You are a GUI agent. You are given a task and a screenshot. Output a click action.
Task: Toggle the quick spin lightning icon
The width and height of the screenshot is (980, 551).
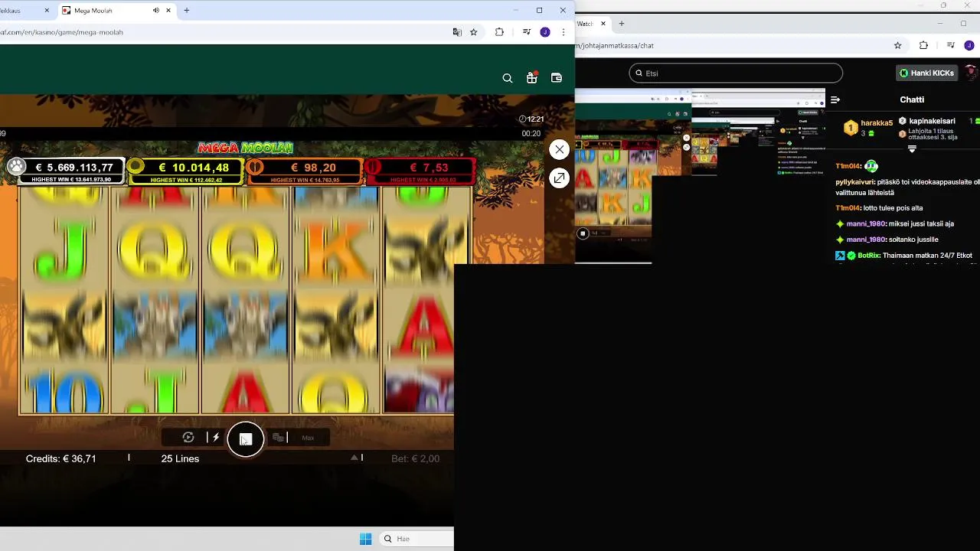(x=216, y=438)
